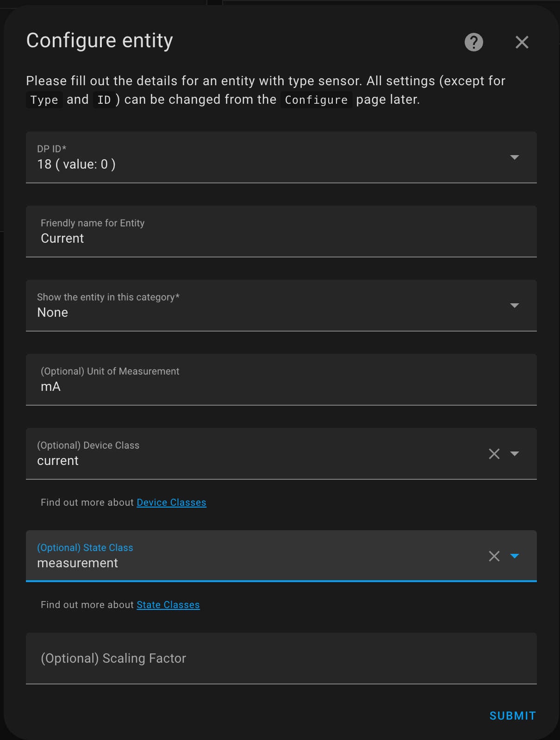Expand the Device Class dropdown arrow

click(514, 454)
